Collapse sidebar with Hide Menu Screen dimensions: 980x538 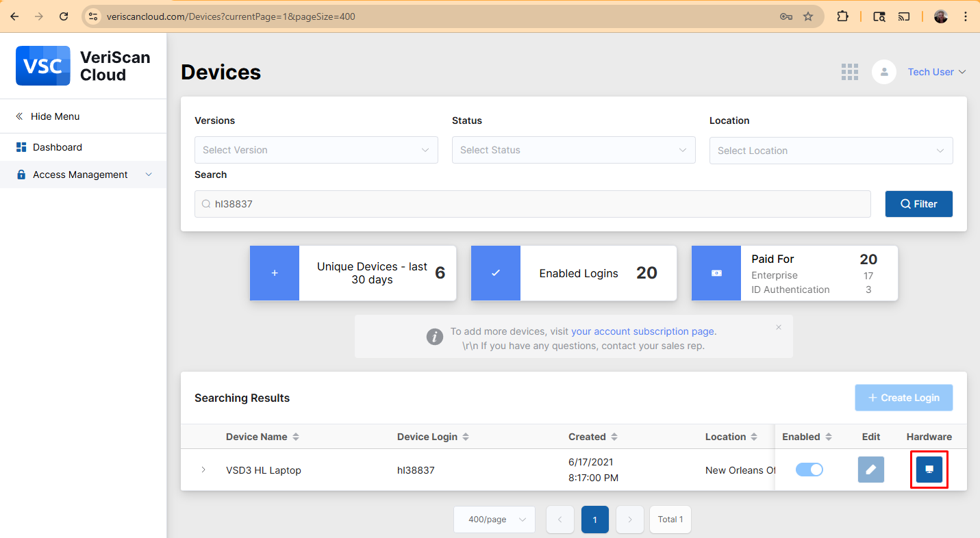point(48,116)
